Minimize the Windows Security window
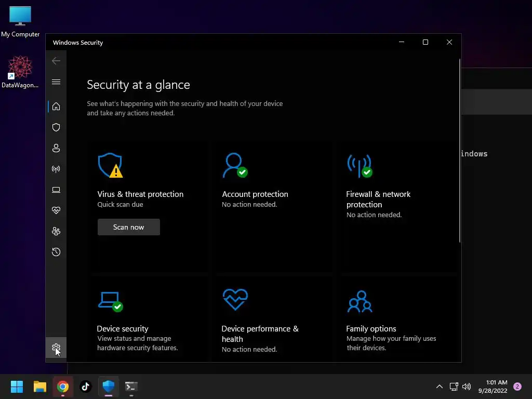The width and height of the screenshot is (532, 399). (x=402, y=42)
